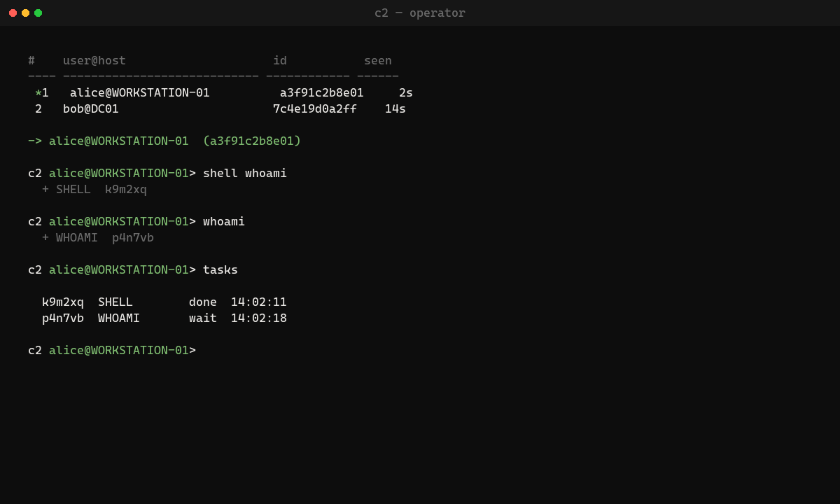
Task: Select session row alice@WORKSTATION-01 in table
Action: pos(224,92)
